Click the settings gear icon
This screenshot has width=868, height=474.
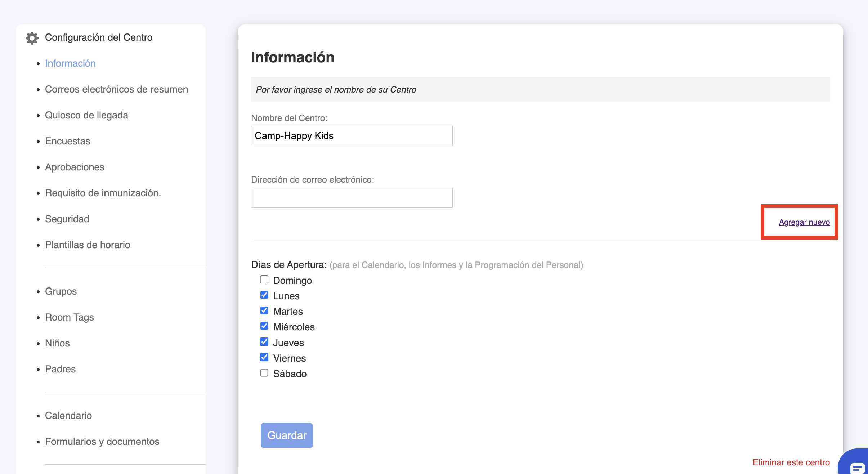32,38
